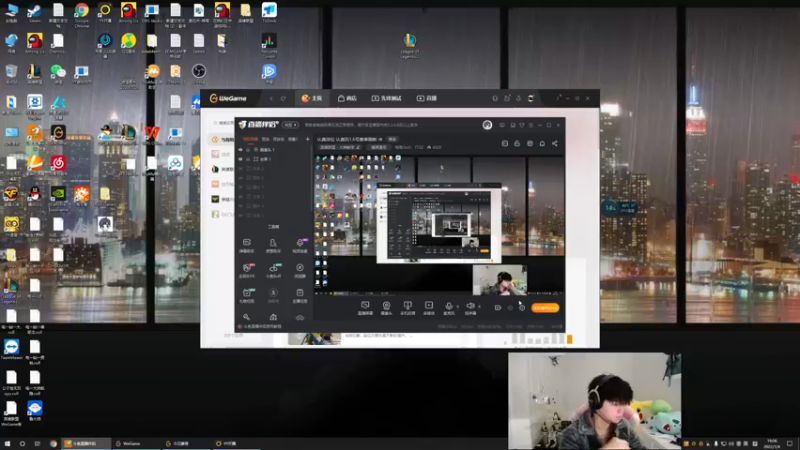Open the notification bell in stream header
This screenshot has width=800, height=450.
pos(542,143)
